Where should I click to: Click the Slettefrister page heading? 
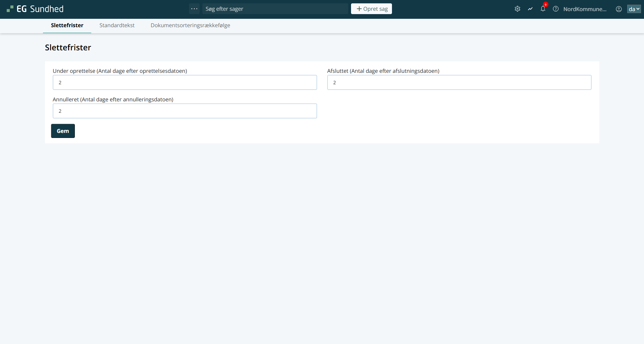coord(68,48)
